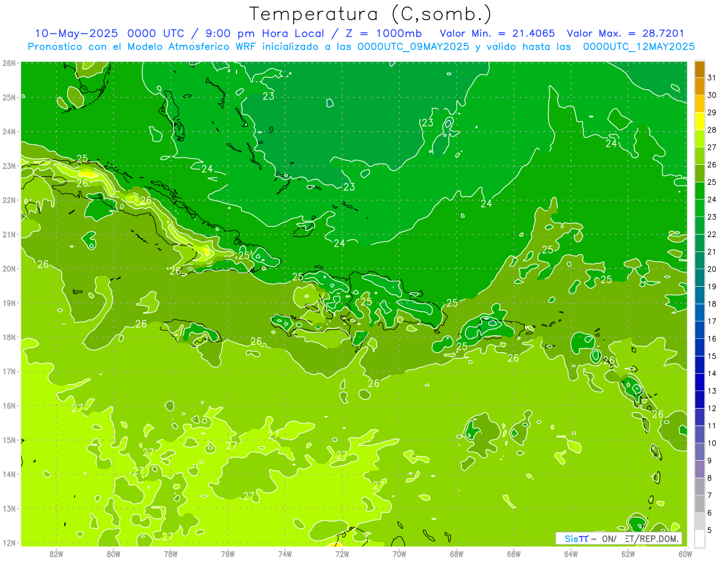The height and width of the screenshot is (562, 728).
Task: Click the 72W longitude axis label
Action: pyautogui.click(x=342, y=554)
